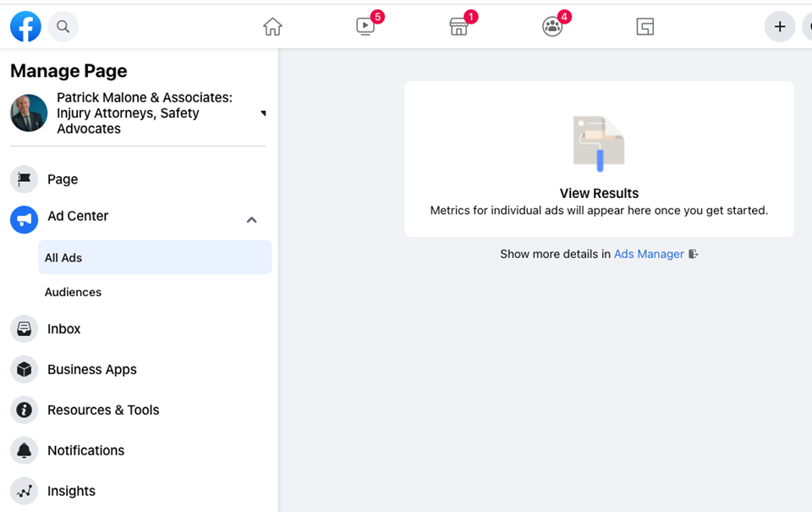Viewport: 812px width, 512px height.
Task: Click the Inbox tray icon
Action: click(x=24, y=329)
